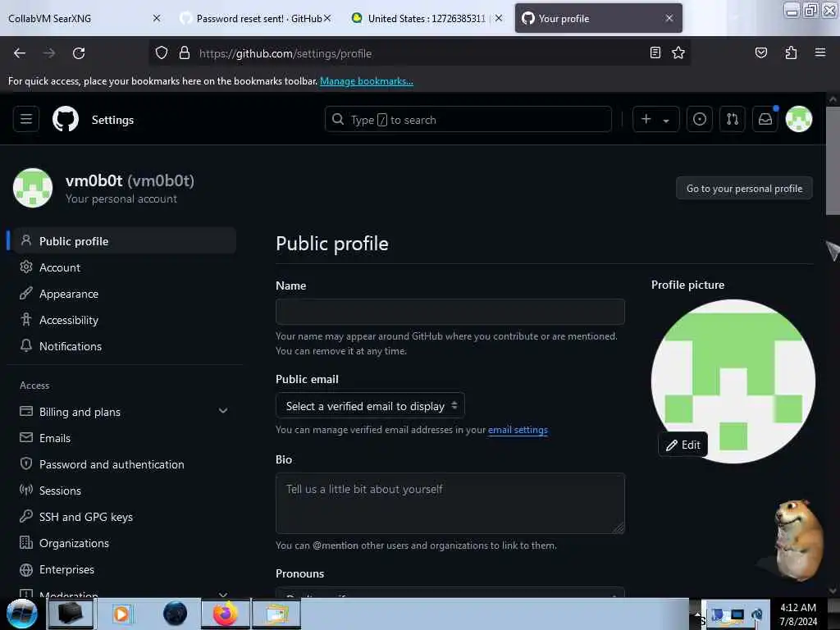Open the Public email select dropdown

[370, 406]
